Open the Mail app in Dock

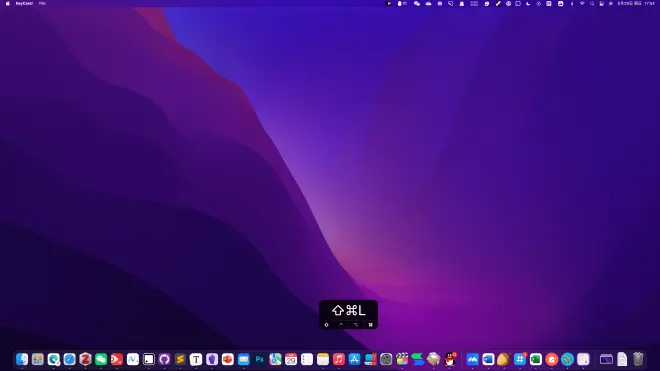pyautogui.click(x=244, y=359)
